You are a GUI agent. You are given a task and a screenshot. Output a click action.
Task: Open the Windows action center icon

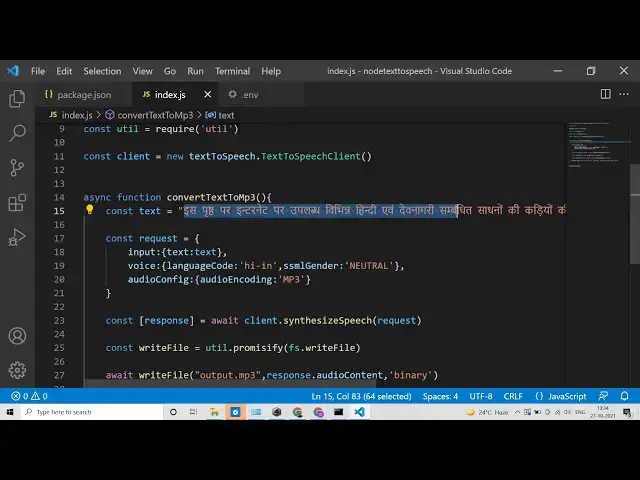point(627,413)
